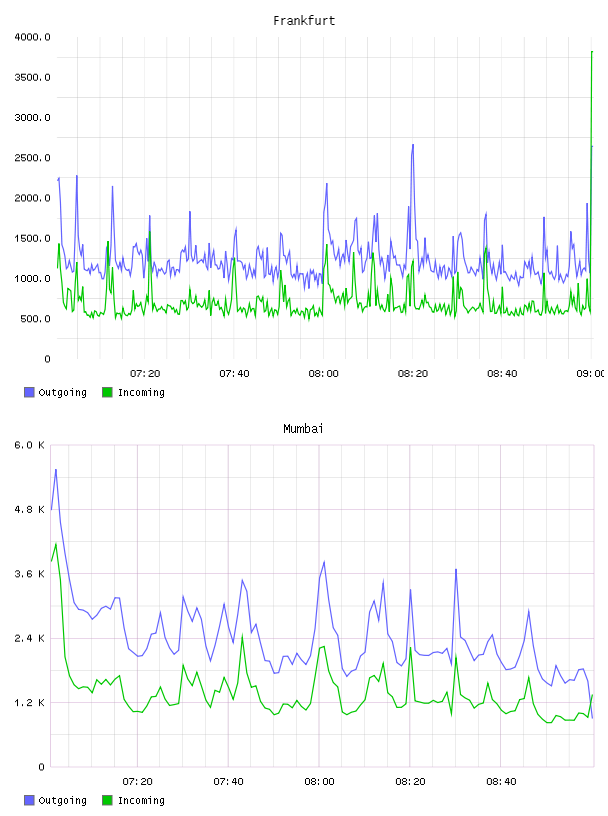Click the 08:20 time label on Frankfurt chart
Viewport: 608px width, 816px height.
413,374
